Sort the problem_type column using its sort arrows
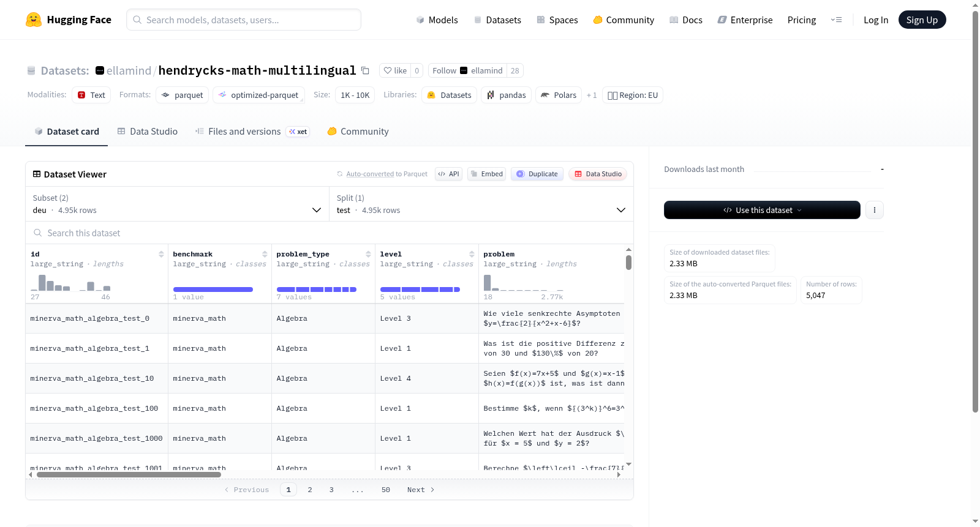 click(368, 254)
